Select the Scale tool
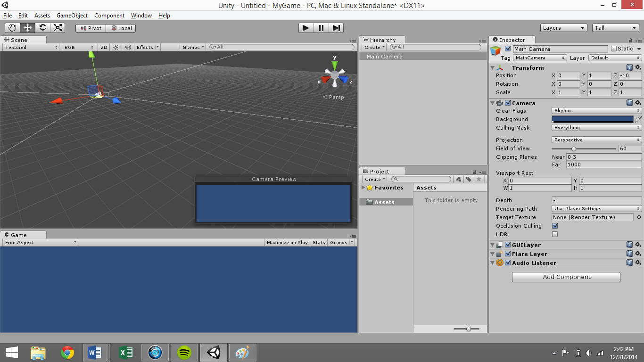The width and height of the screenshot is (644, 362). (58, 27)
